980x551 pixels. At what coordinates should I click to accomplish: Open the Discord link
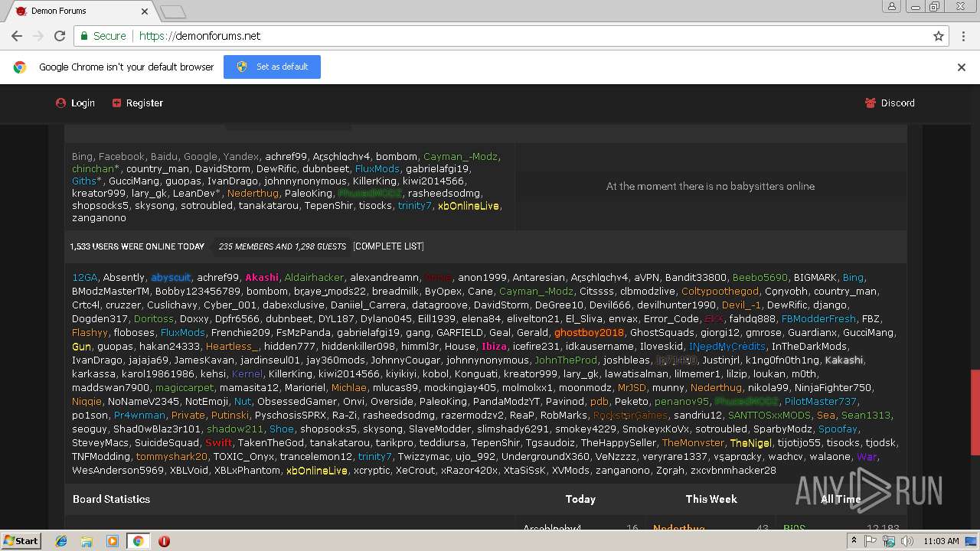tap(897, 103)
